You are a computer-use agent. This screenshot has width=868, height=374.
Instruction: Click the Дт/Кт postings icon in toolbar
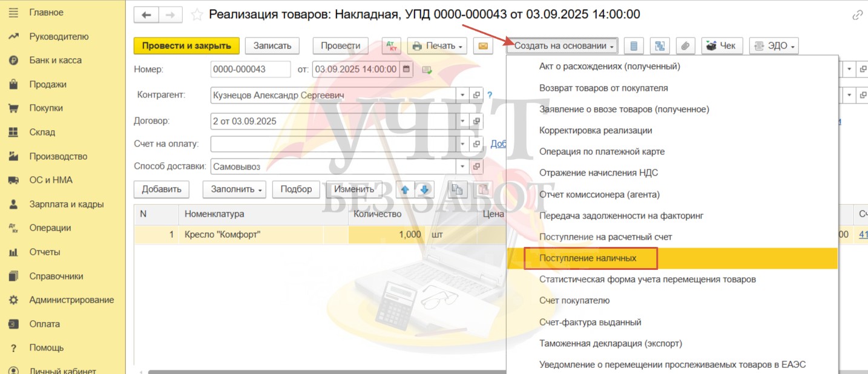[x=392, y=46]
